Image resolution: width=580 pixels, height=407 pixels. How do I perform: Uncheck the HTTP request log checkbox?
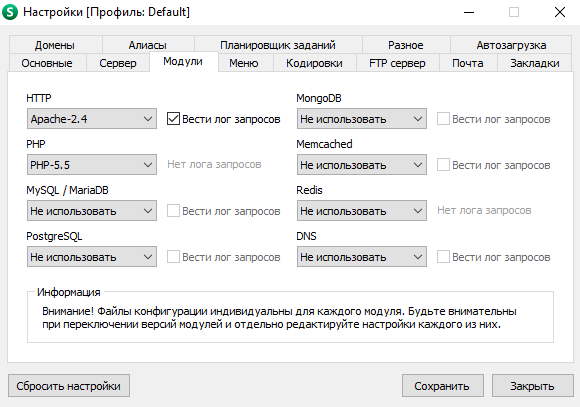[x=173, y=119]
